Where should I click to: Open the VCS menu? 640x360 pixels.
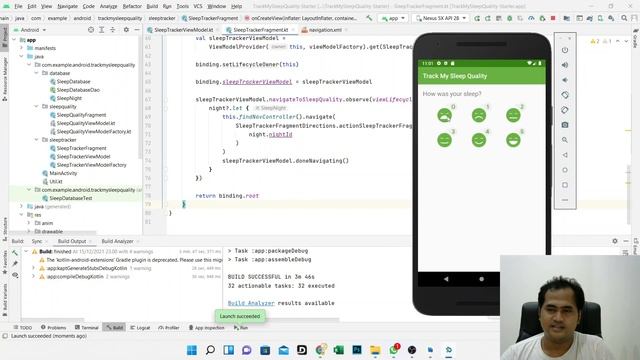click(x=198, y=6)
